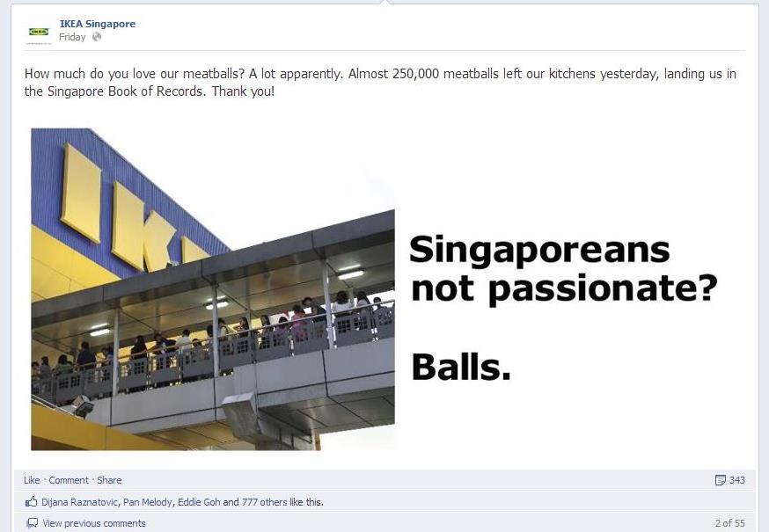Viewport: 769px width, 532px height.
Task: Like this IKEA meatballs post
Action: pyautogui.click(x=32, y=480)
